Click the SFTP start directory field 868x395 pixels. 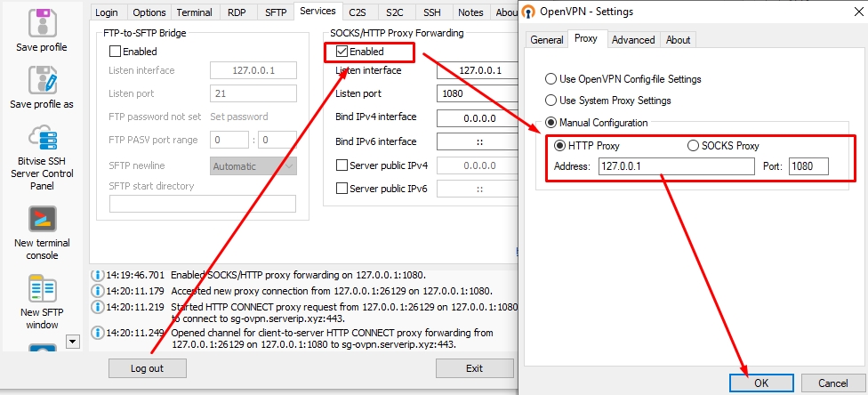pos(203,204)
